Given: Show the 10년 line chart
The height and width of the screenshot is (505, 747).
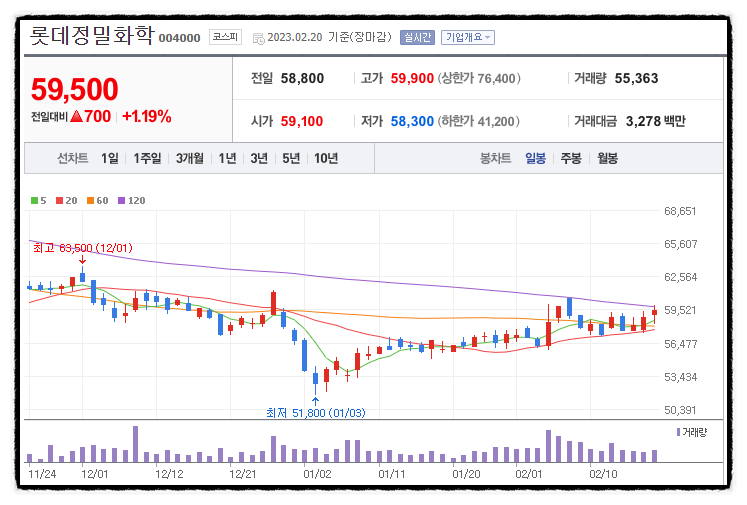Looking at the screenshot, I should coord(326,158).
